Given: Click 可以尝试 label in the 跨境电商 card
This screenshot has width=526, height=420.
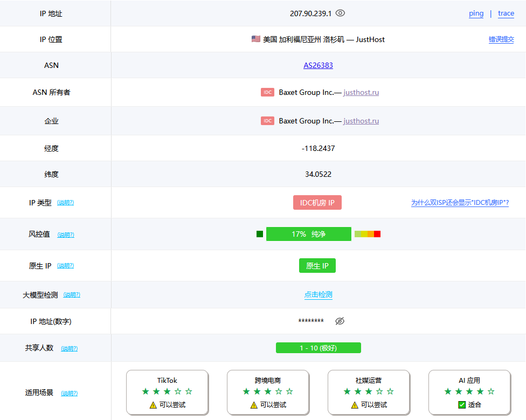Looking at the screenshot, I should coord(273,405).
